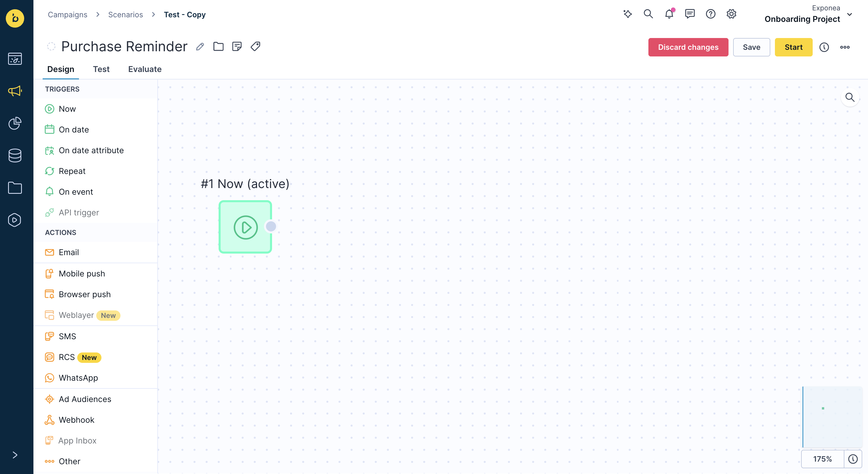Expand the left sidebar with the arrow
The width and height of the screenshot is (868, 474).
click(x=15, y=455)
